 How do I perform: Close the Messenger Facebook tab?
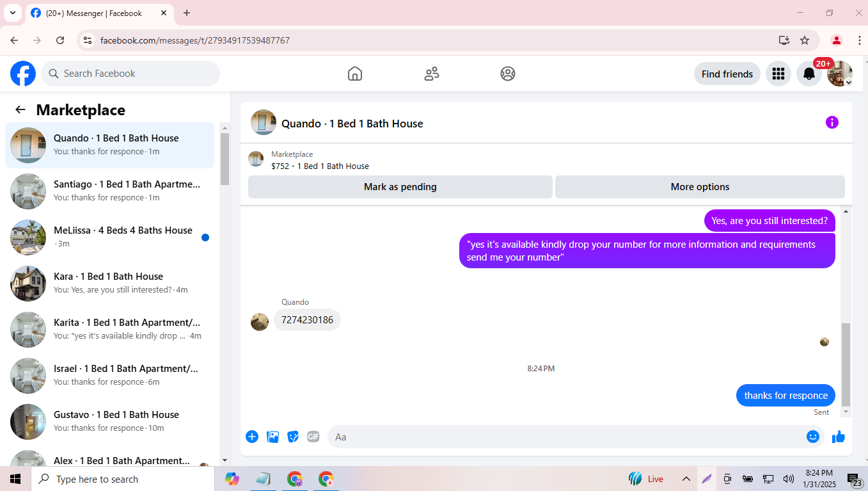[164, 13]
